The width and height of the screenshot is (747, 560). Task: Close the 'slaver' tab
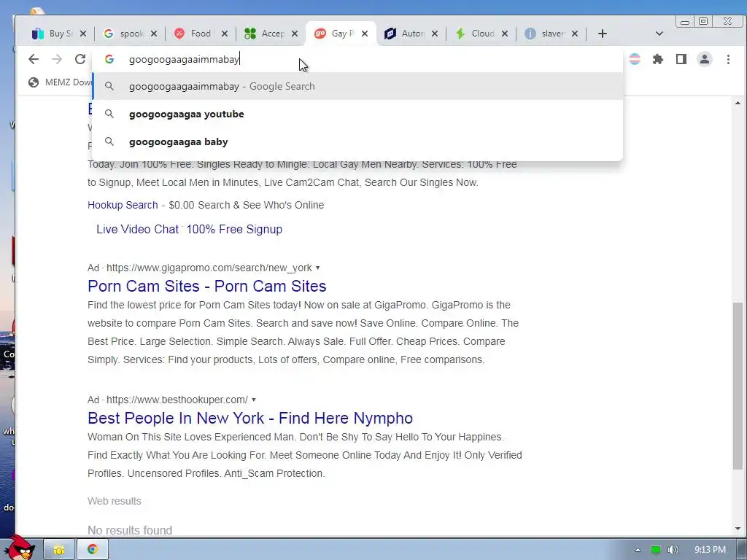click(575, 34)
